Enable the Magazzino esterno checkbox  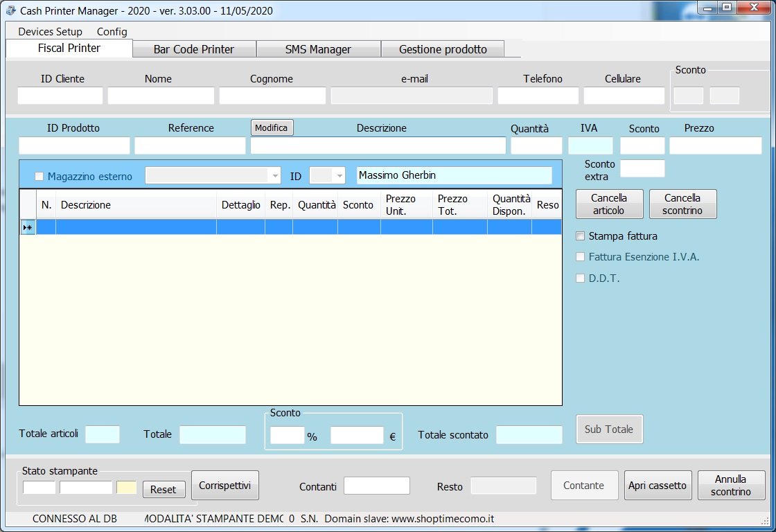39,176
